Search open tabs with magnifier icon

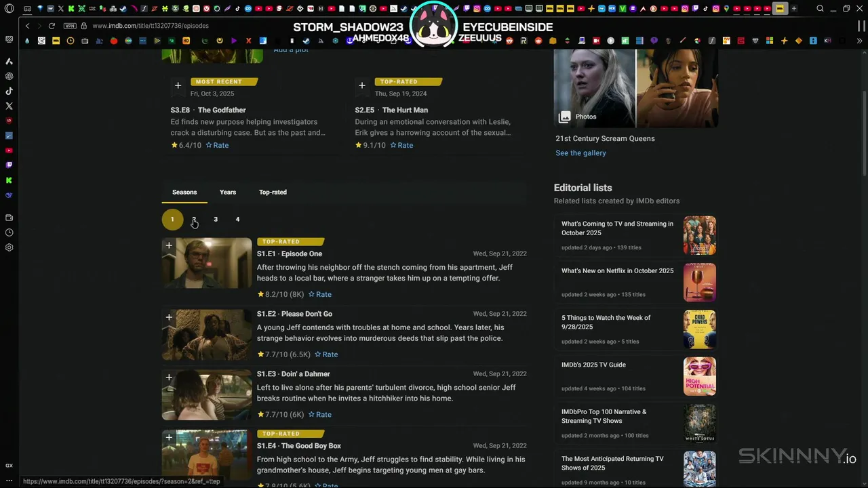click(820, 9)
